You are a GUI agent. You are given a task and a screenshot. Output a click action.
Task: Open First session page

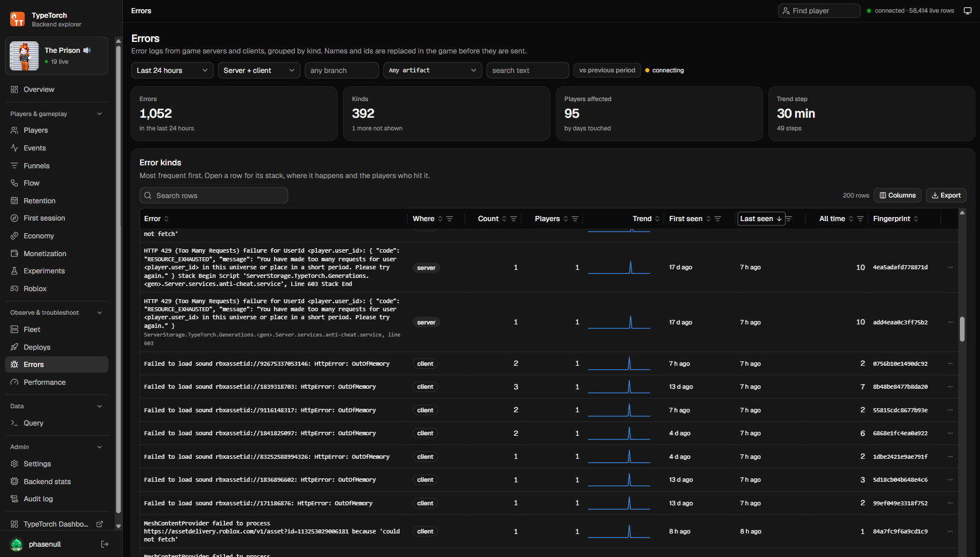coord(56,218)
